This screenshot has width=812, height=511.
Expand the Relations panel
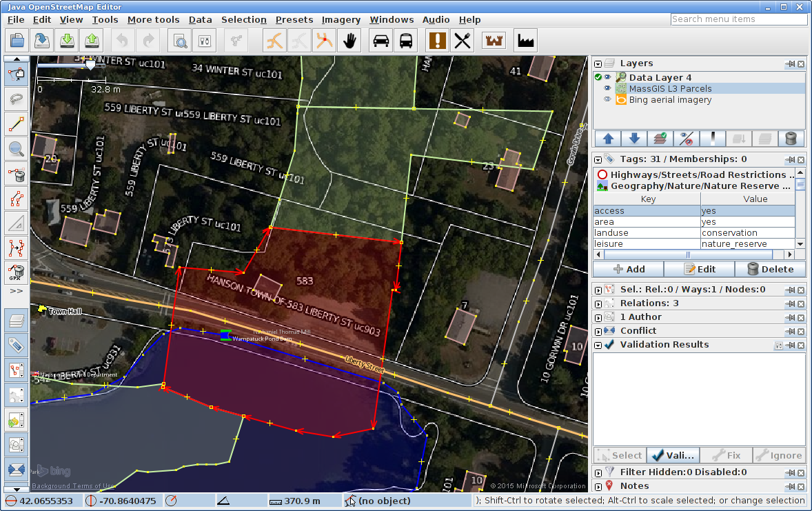coord(598,303)
